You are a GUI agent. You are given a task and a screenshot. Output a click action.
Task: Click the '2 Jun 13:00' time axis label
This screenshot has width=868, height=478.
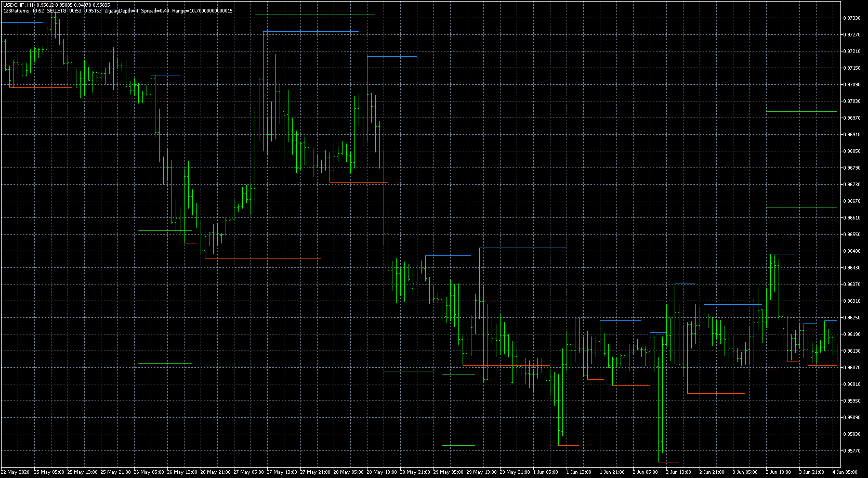680,472
